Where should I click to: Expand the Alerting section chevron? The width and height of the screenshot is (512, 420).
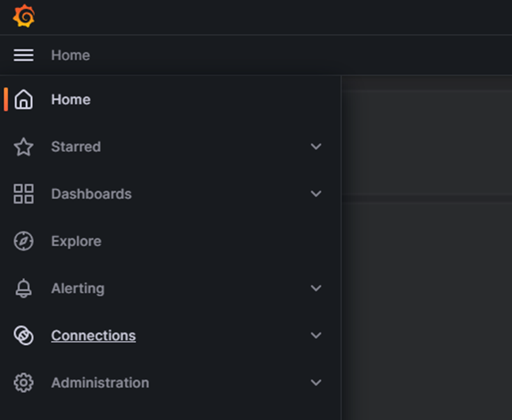click(x=316, y=288)
